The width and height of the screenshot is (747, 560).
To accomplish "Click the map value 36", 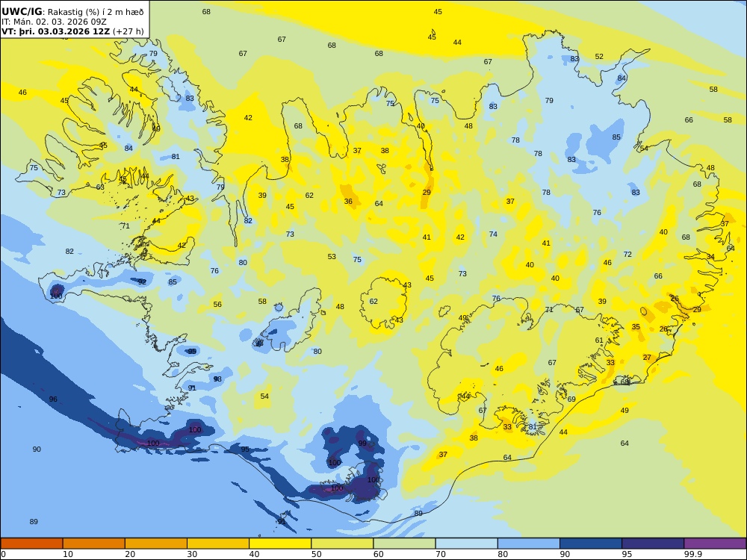I will 348,202.
